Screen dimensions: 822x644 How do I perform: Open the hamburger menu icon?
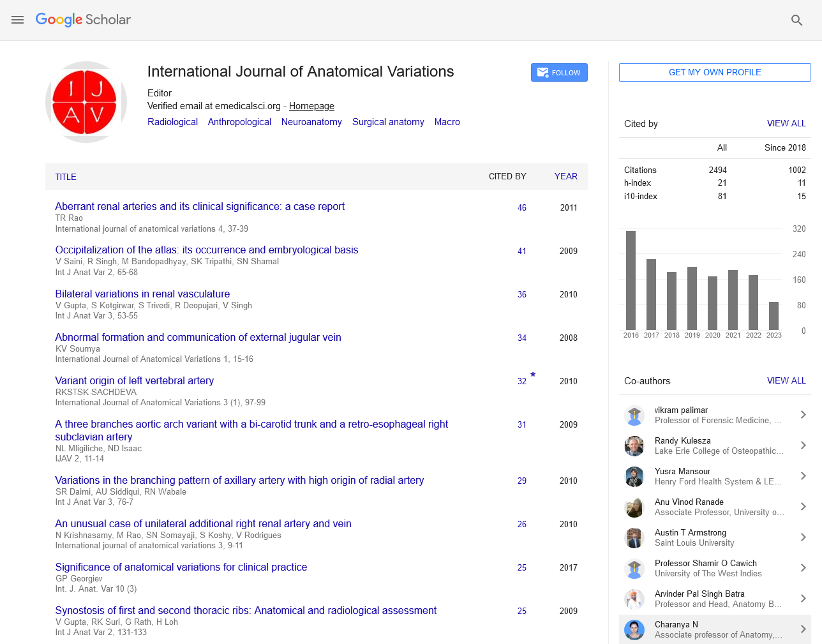click(x=17, y=20)
